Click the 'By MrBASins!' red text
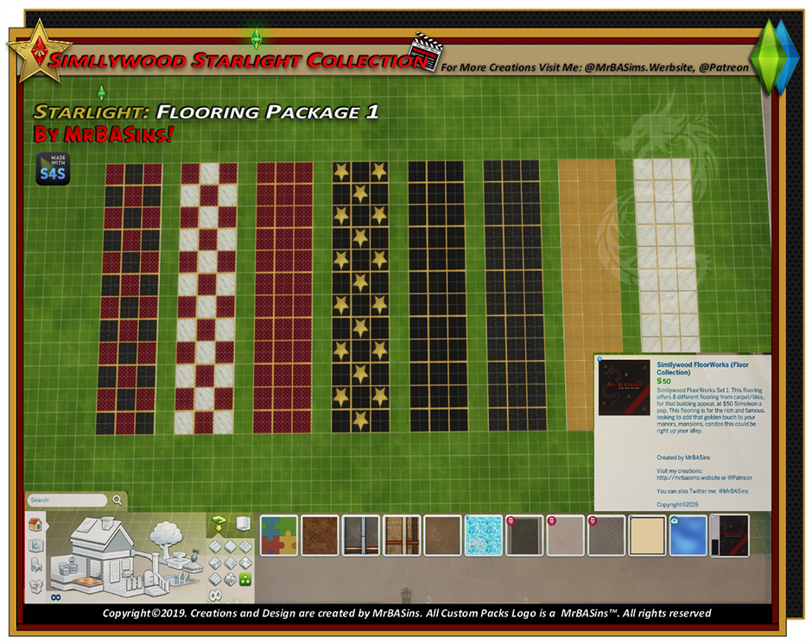This screenshot has width=812, height=644. tap(103, 134)
